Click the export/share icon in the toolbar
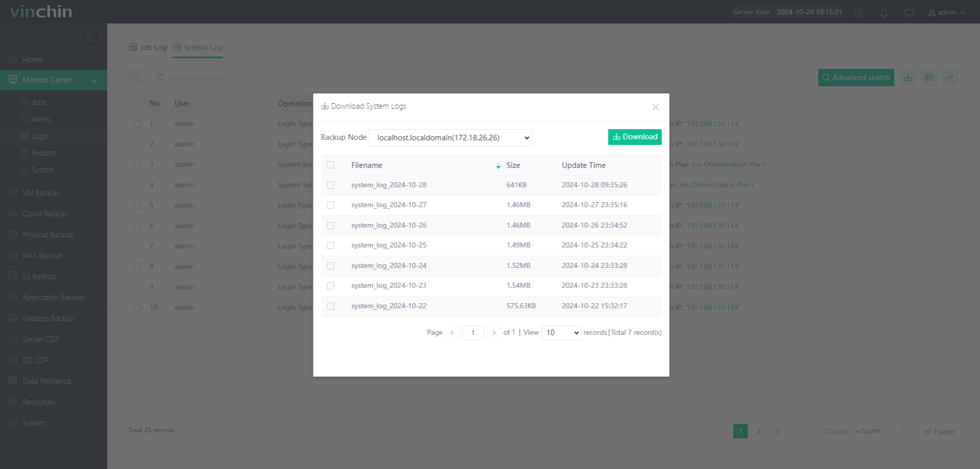Screen dimensions: 980x469 click(x=950, y=78)
